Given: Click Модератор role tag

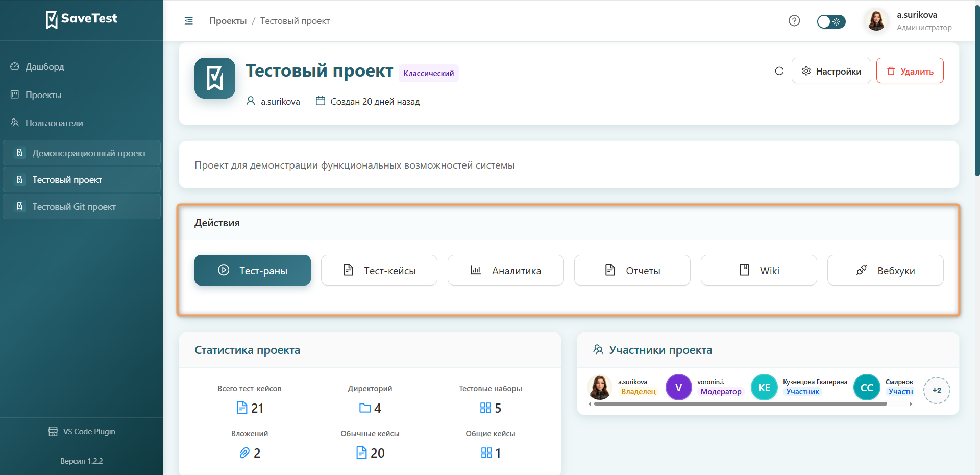Looking at the screenshot, I should pyautogui.click(x=721, y=392).
